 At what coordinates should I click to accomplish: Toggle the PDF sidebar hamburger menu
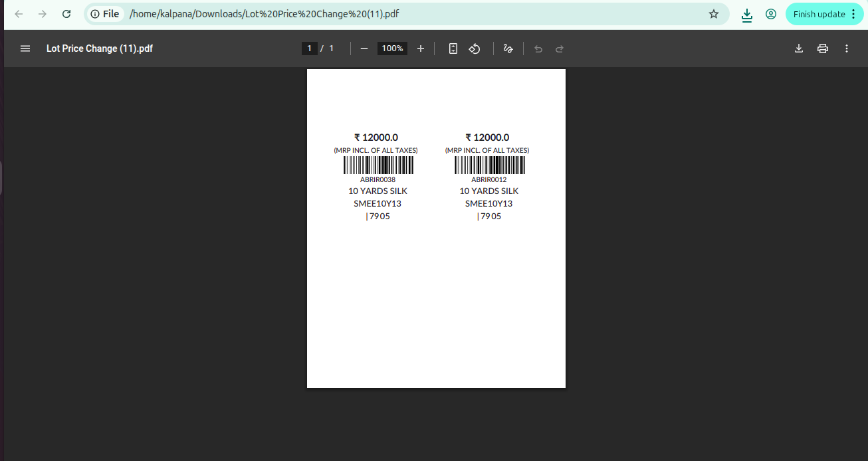pos(25,48)
